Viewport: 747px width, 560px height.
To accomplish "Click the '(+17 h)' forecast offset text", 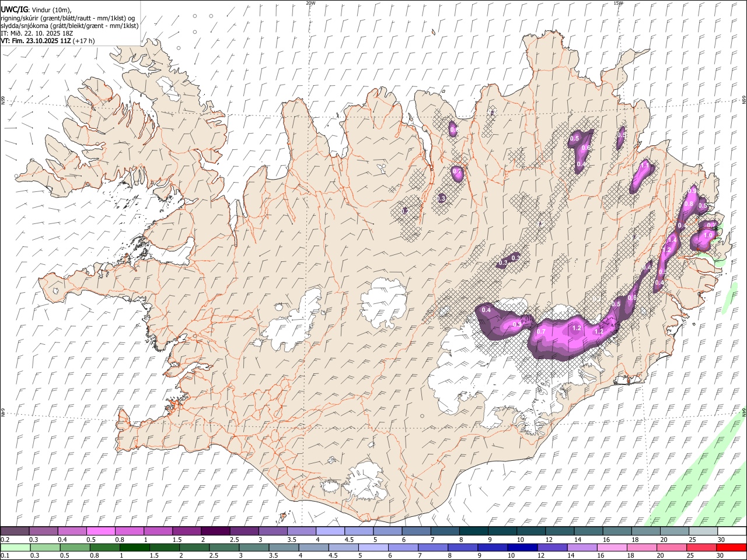I will tap(84, 41).
